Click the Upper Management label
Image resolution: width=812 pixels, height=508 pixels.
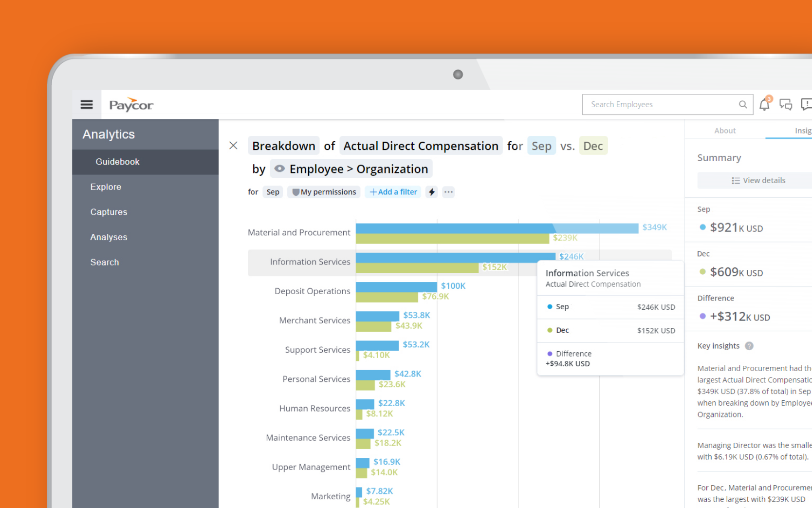(311, 467)
